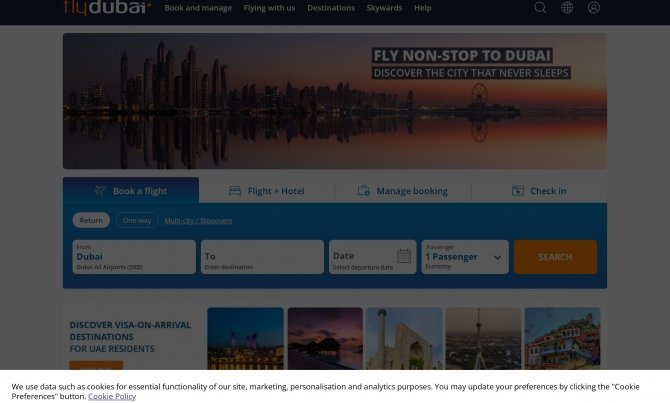Click the Fly Non-Stop to Dubai banner
The height and width of the screenshot is (403, 670).
pos(335,101)
